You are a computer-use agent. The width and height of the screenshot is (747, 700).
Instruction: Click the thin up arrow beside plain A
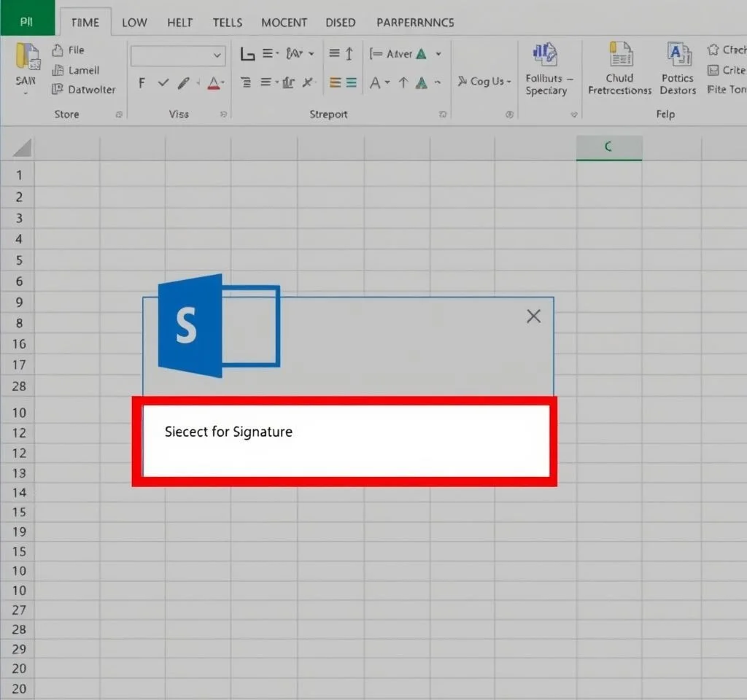pyautogui.click(x=403, y=83)
